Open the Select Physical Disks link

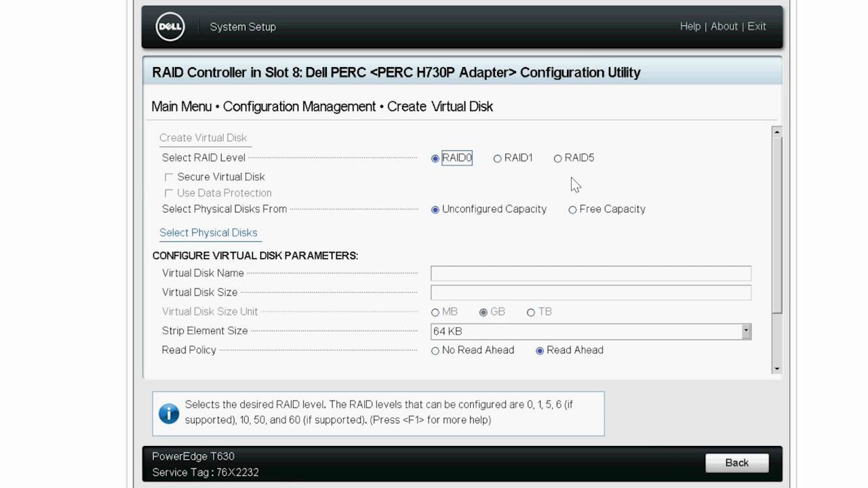coord(208,232)
